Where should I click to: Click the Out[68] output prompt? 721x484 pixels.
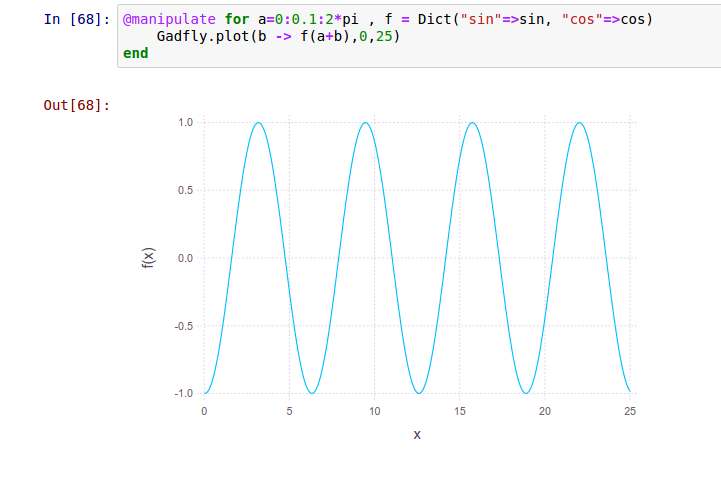[77, 105]
